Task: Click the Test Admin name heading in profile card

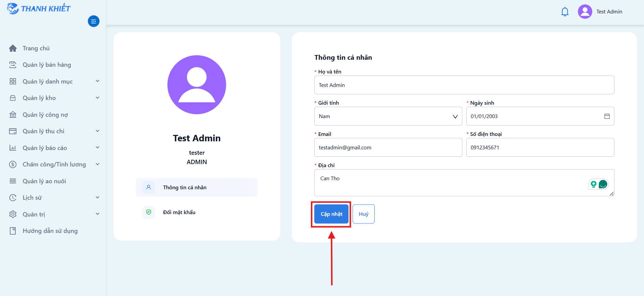Action: (x=197, y=138)
